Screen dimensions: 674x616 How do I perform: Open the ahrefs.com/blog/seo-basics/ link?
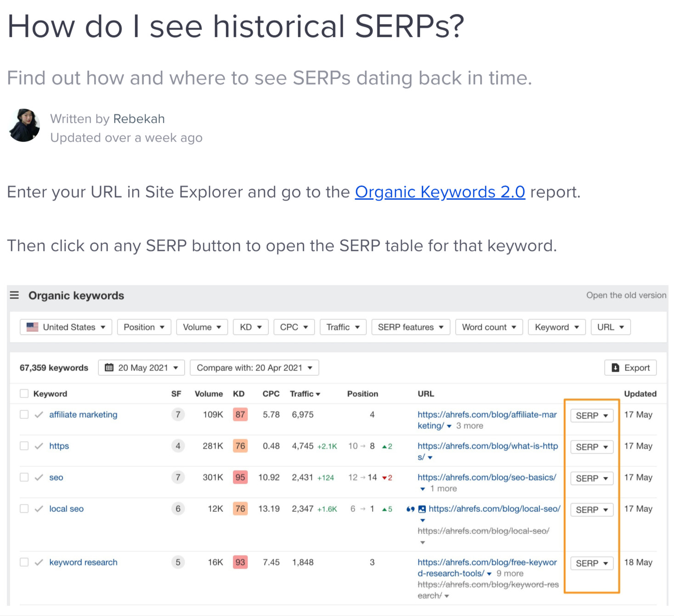(486, 477)
